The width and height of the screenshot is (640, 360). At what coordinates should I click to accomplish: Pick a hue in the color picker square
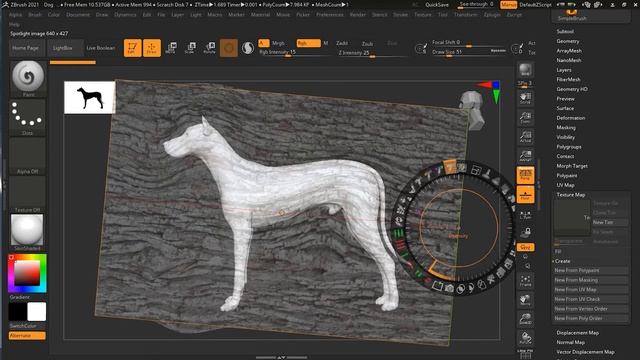tap(27, 273)
